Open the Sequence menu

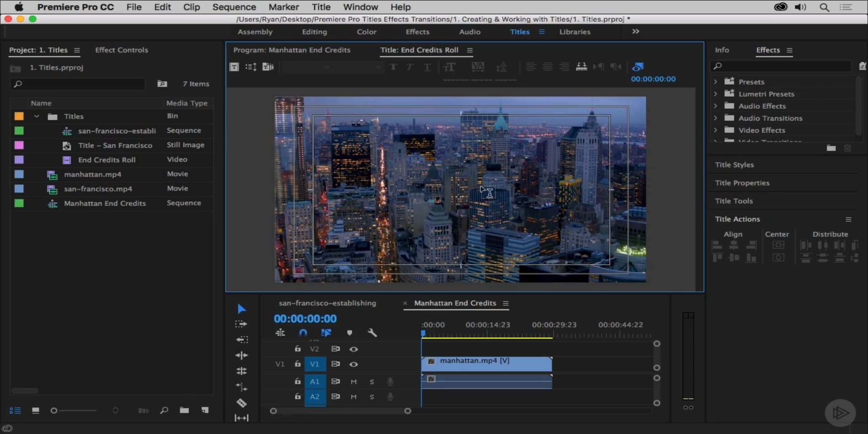tap(234, 7)
